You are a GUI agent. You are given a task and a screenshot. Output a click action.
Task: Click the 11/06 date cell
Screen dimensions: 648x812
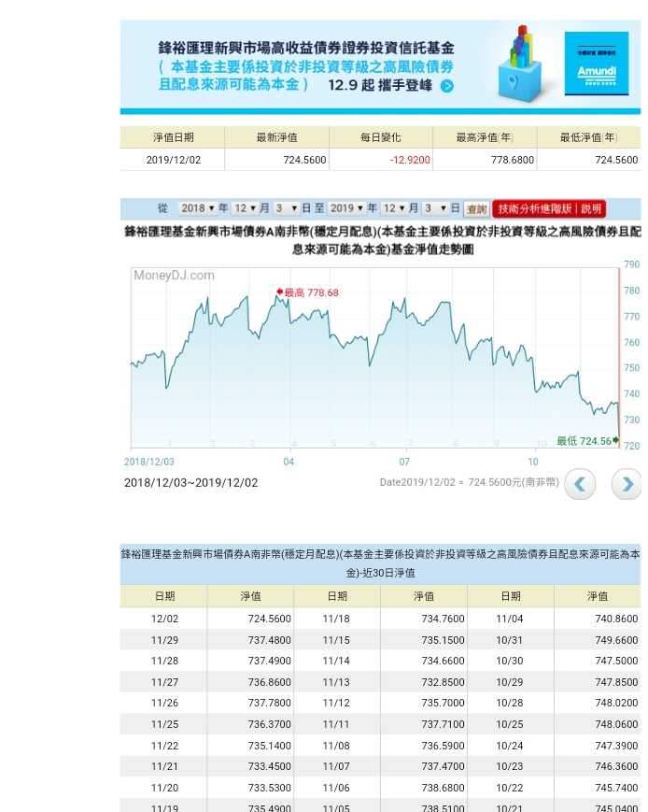coord(336,788)
